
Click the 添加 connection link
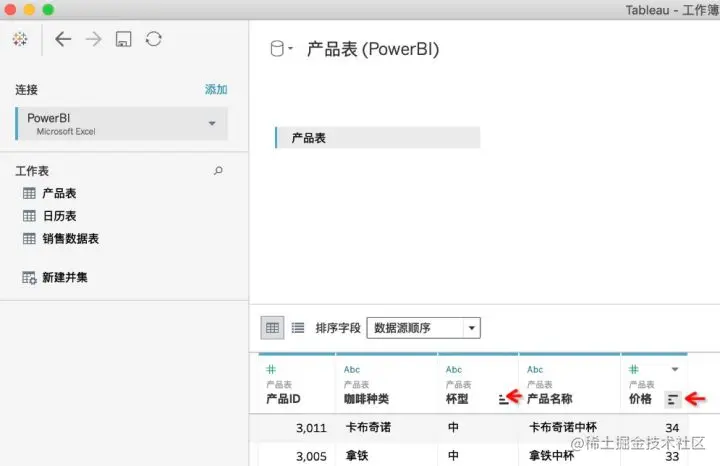[216, 89]
